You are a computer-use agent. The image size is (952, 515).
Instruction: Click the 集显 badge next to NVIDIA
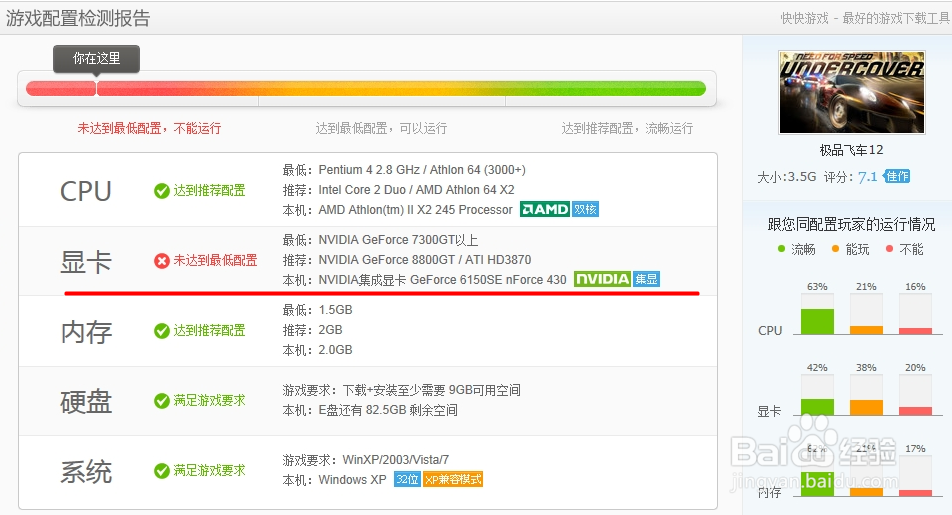point(646,279)
